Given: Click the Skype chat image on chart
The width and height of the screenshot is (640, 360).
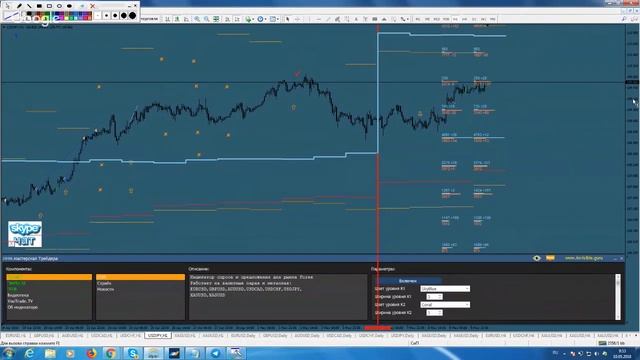Looking at the screenshot, I should pyautogui.click(x=25, y=234).
